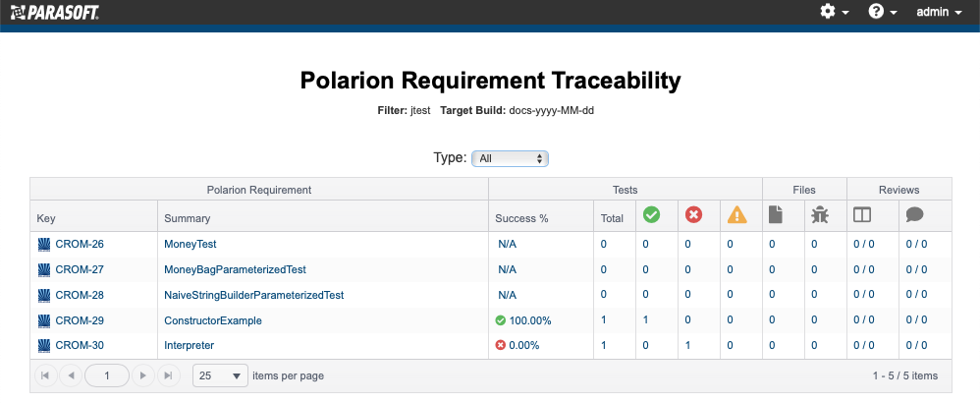Click the Tests group header
The width and height of the screenshot is (980, 403).
[625, 190]
